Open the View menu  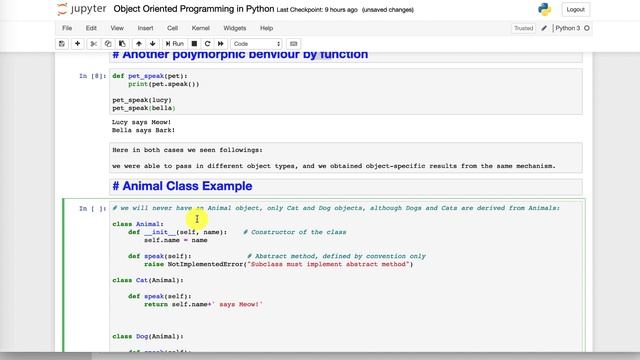coord(117,28)
